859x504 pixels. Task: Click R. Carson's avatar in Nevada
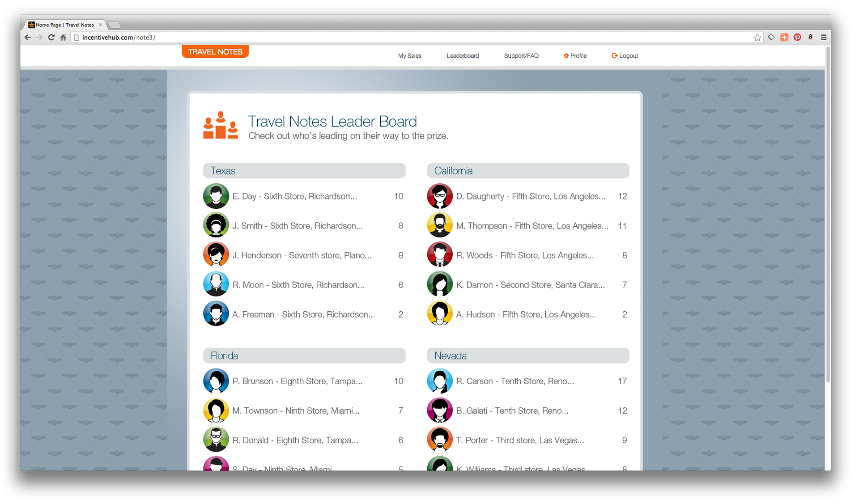point(440,381)
